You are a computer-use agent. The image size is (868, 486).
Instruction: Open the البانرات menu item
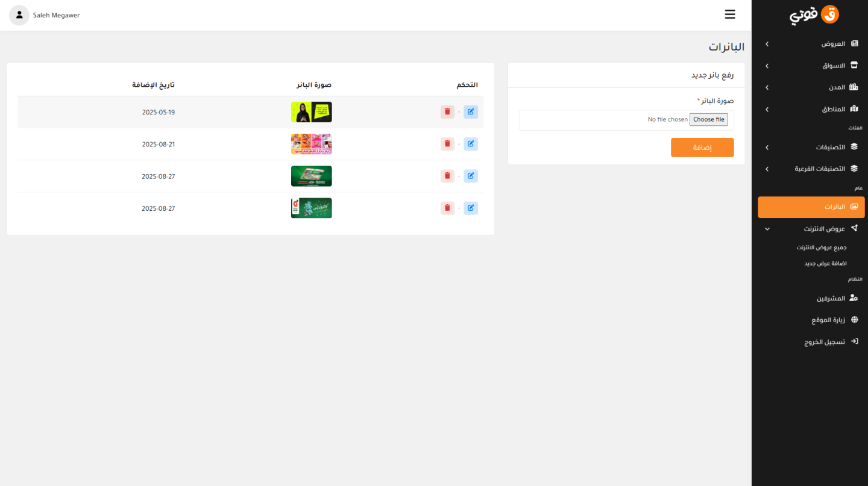811,207
